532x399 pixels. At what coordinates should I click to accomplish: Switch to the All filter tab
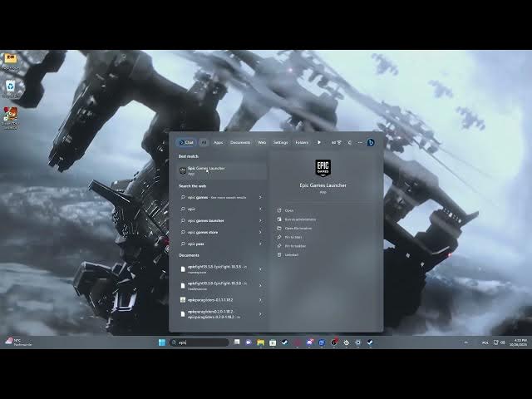click(x=204, y=142)
